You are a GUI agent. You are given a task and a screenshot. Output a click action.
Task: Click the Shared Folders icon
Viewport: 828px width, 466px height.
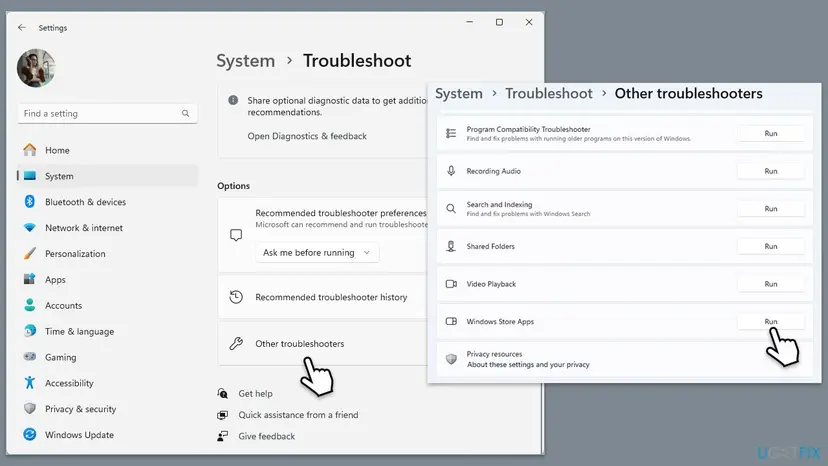(451, 246)
